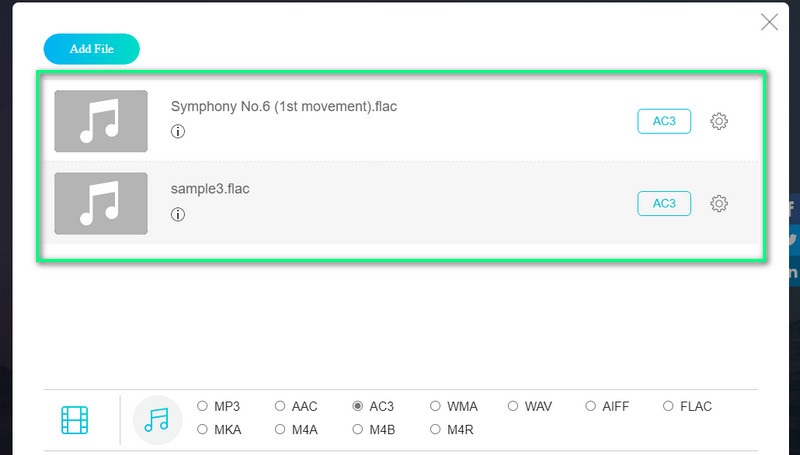Click the Add File button
This screenshot has width=800, height=455.
92,49
